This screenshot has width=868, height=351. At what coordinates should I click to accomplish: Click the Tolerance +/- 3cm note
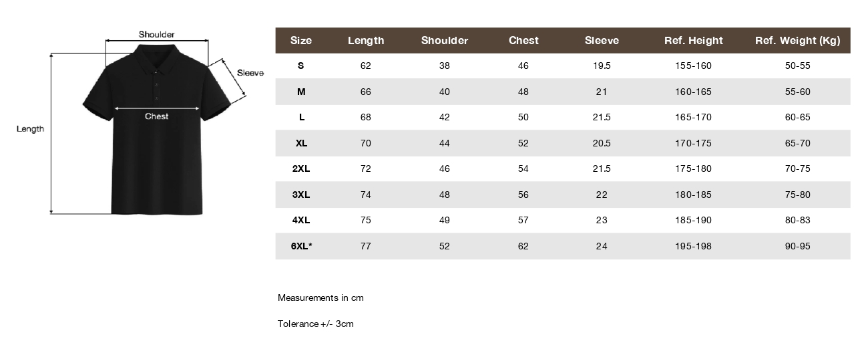(x=316, y=324)
